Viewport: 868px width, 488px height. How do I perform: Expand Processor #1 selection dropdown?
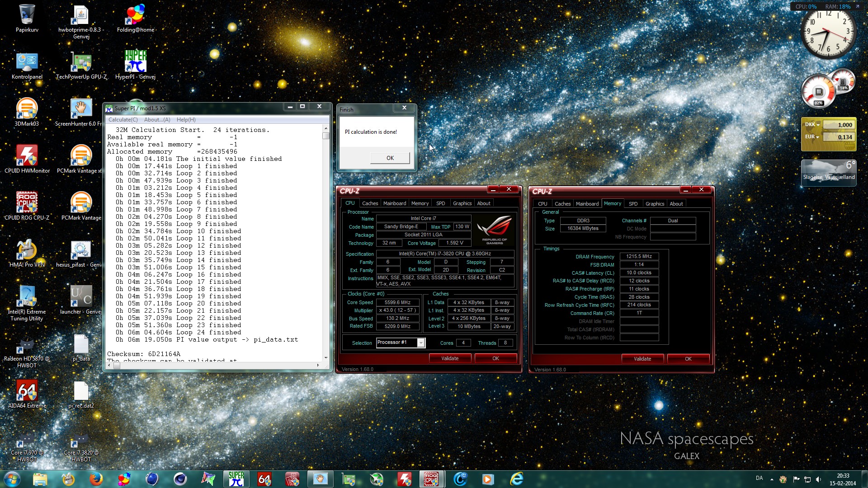pyautogui.click(x=421, y=343)
